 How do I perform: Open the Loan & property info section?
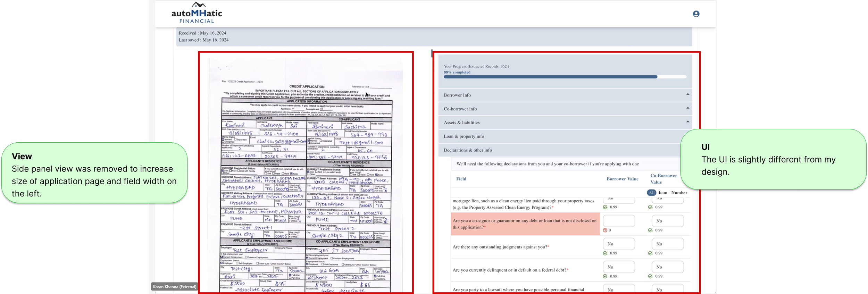click(x=565, y=136)
